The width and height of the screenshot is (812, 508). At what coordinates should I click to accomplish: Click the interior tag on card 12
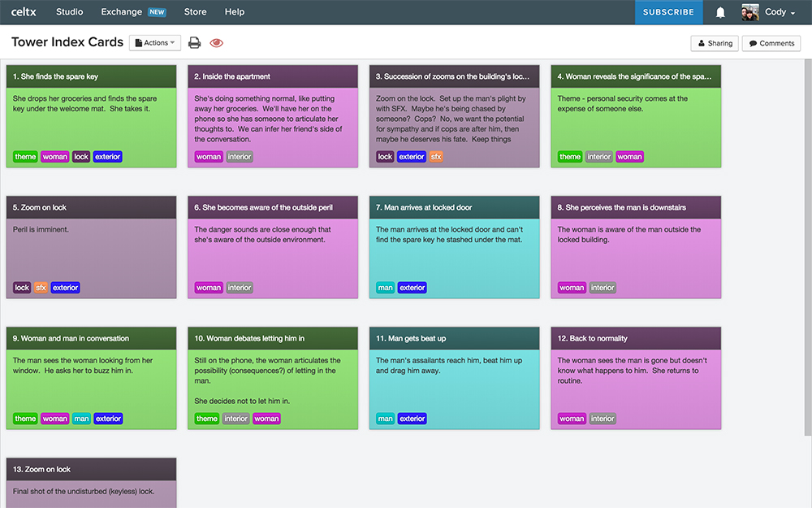603,419
